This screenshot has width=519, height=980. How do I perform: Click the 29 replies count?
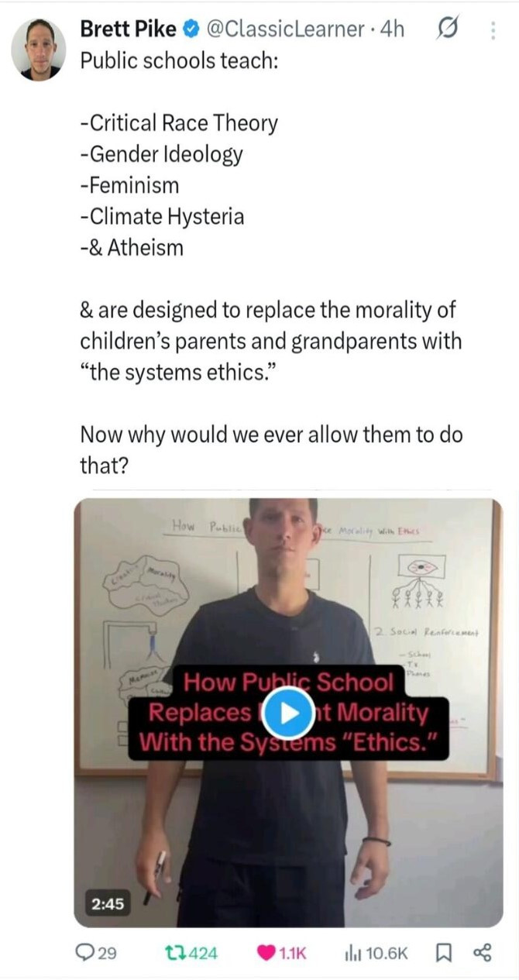coord(107,954)
